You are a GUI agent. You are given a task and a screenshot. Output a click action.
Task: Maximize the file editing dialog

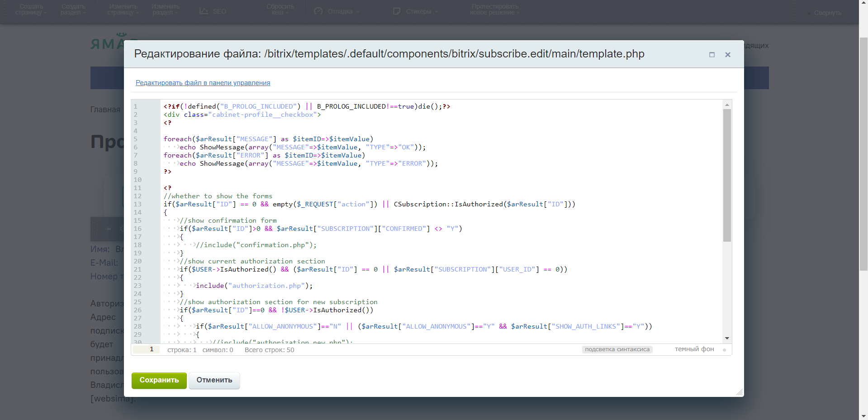point(712,55)
